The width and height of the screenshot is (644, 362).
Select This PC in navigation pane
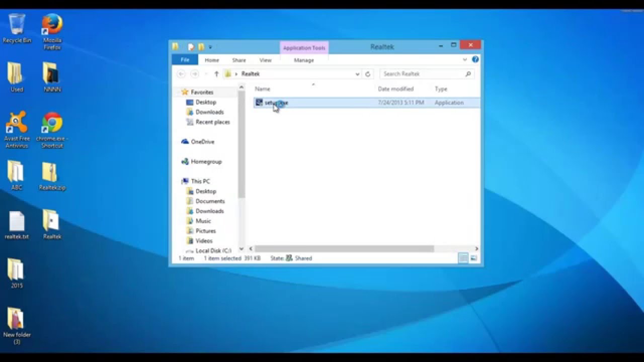[200, 182]
